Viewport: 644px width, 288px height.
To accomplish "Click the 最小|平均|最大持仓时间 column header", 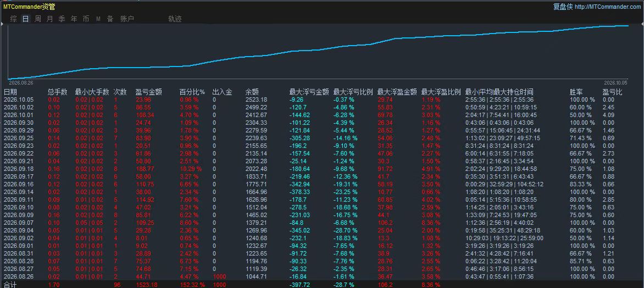I will tap(499, 92).
